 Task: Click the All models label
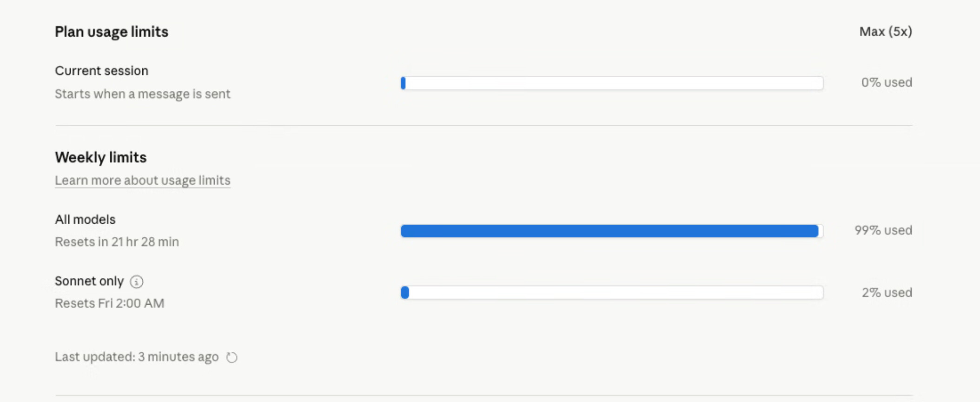coord(85,220)
